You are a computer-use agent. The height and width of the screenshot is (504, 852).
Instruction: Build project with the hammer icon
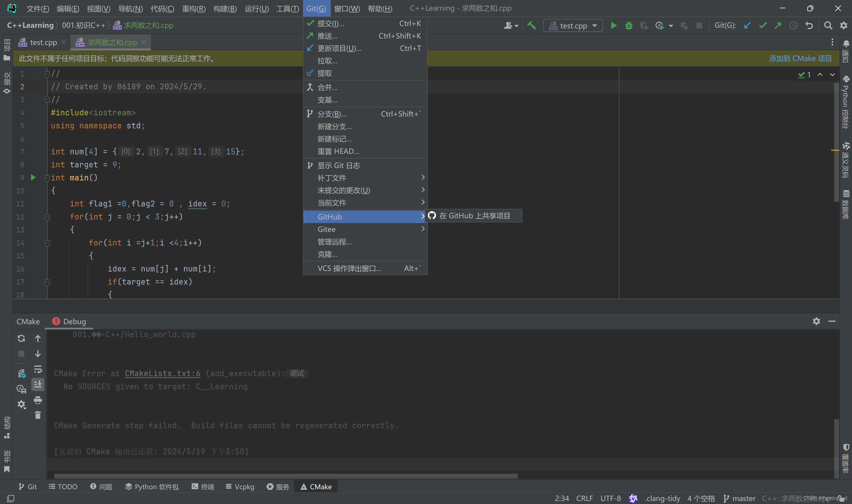point(532,25)
